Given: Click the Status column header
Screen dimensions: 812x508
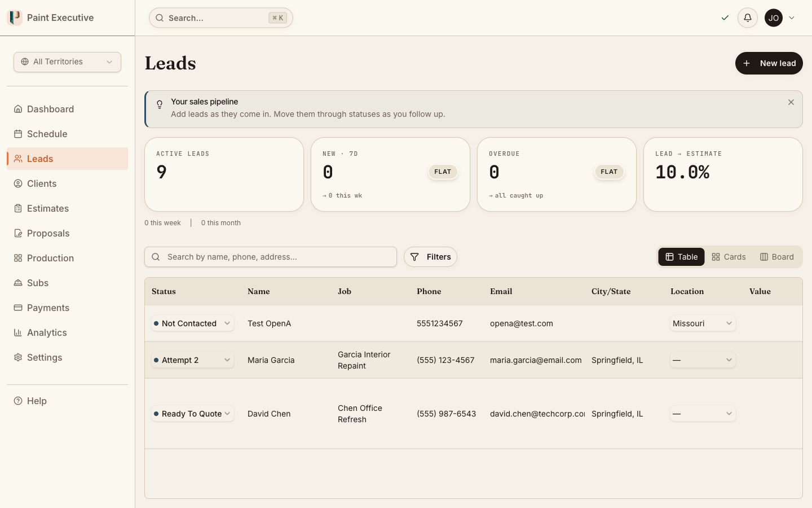Looking at the screenshot, I should point(164,292).
